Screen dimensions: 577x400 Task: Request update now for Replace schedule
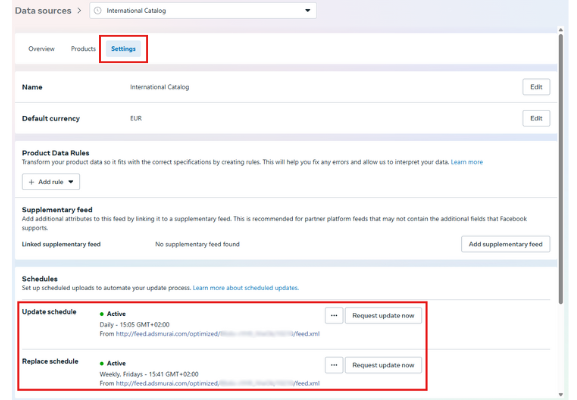(383, 365)
